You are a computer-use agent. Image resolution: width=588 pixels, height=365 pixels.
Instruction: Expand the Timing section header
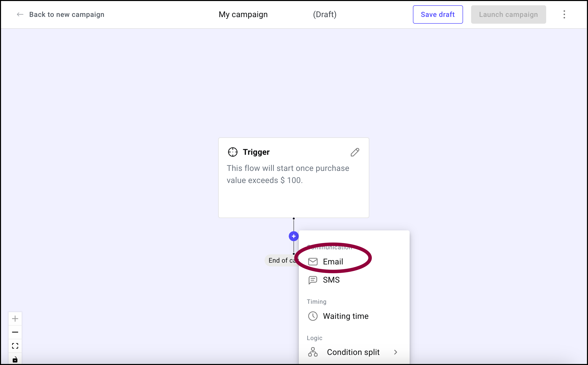tap(316, 301)
